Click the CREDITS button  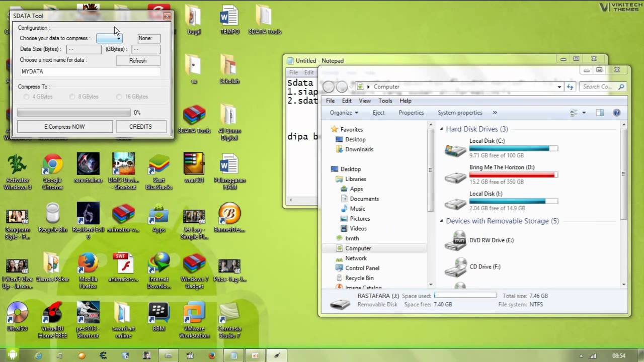[x=140, y=127]
